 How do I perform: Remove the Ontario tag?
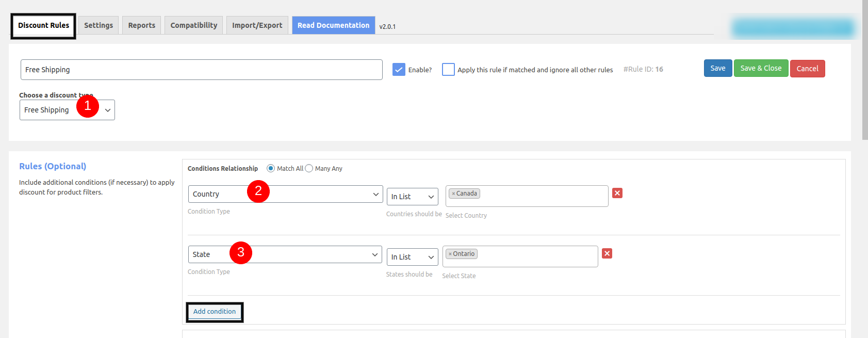tap(450, 254)
